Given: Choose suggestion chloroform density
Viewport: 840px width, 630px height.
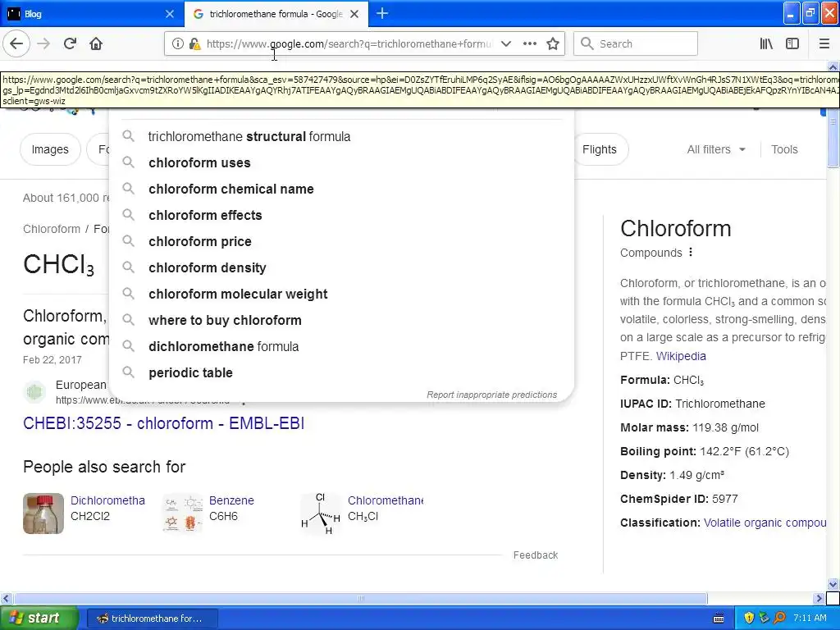Looking at the screenshot, I should [x=341, y=268].
